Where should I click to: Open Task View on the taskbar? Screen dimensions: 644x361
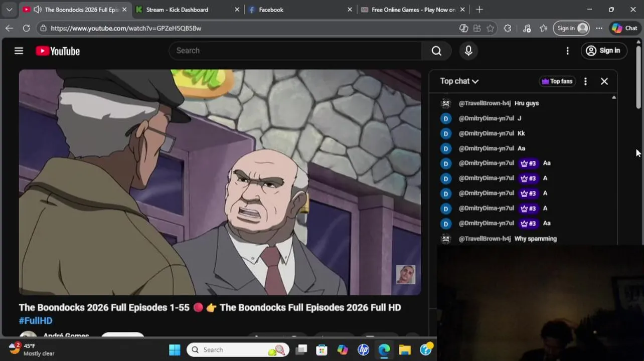[x=301, y=350]
